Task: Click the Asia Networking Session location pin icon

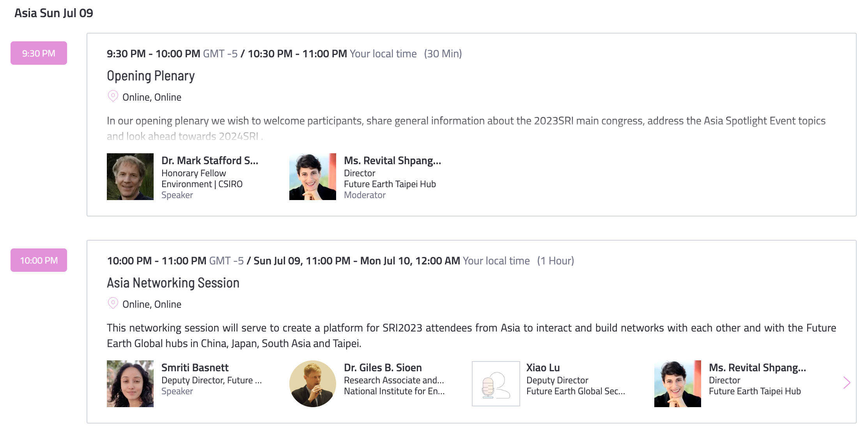Action: point(113,303)
